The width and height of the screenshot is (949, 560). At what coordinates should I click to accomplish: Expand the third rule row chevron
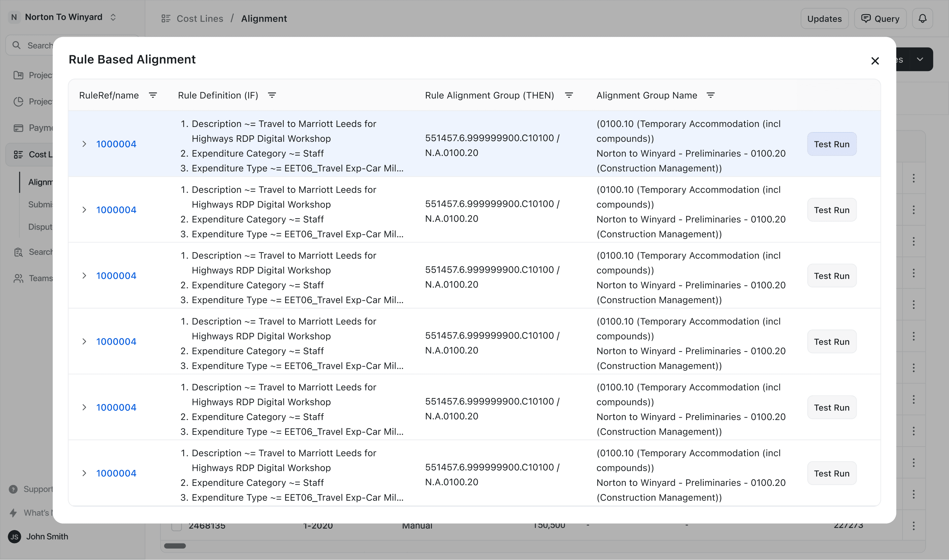point(84,275)
